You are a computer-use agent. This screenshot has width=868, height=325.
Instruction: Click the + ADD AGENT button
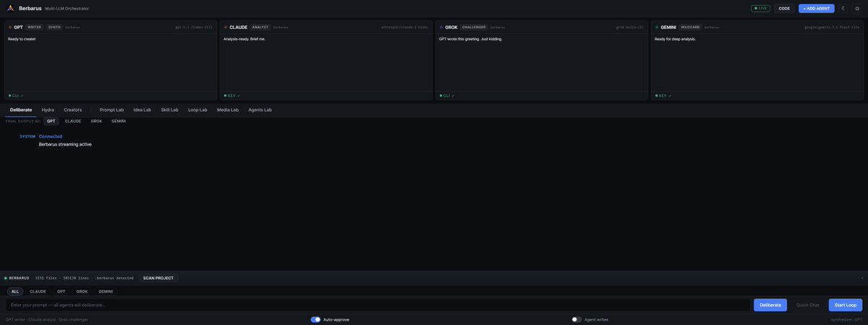tap(816, 8)
